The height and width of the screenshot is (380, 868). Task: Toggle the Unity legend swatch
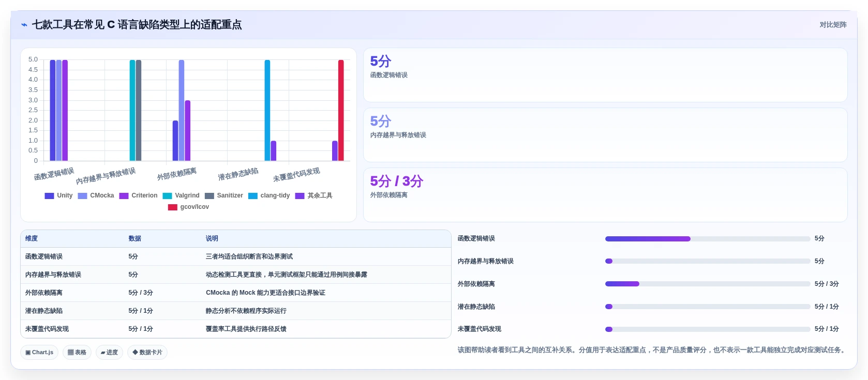(x=49, y=196)
